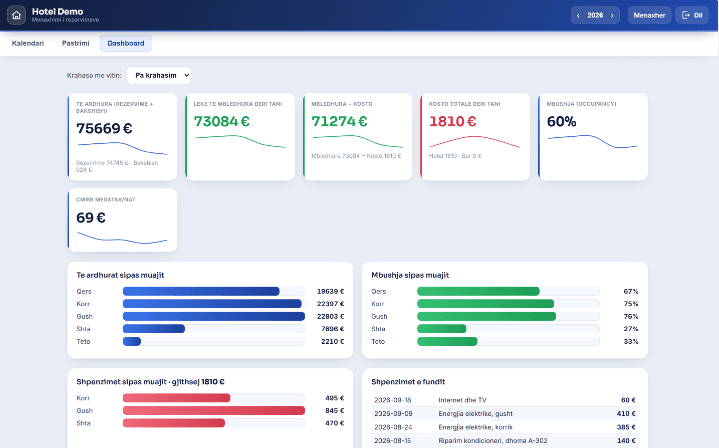The height and width of the screenshot is (448, 719).
Task: Click the 33% Teto occupancy value
Action: pyautogui.click(x=631, y=342)
